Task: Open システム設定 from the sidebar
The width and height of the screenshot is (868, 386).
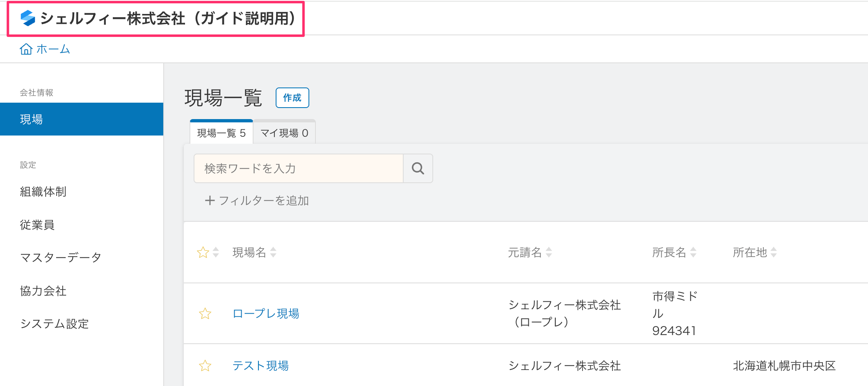Action: (x=55, y=324)
